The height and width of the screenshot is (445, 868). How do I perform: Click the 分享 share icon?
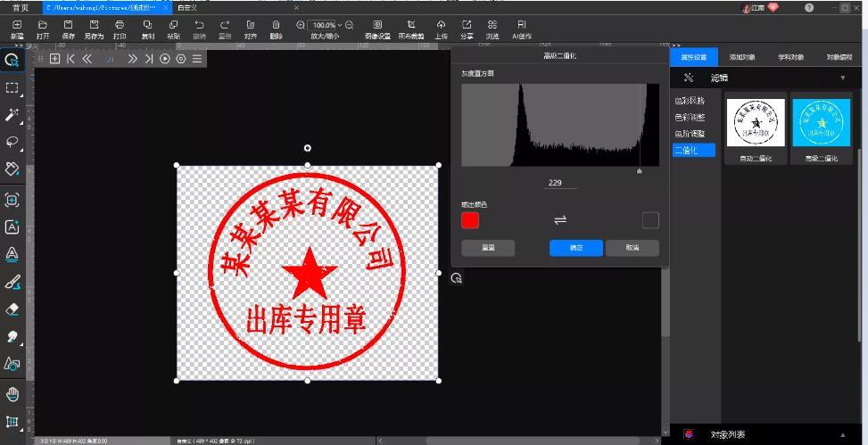(x=467, y=25)
